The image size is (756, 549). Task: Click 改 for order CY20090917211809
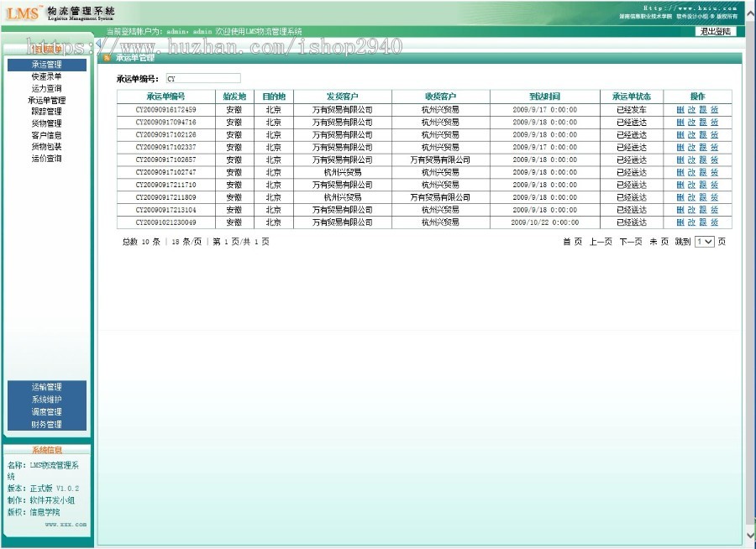(x=691, y=197)
